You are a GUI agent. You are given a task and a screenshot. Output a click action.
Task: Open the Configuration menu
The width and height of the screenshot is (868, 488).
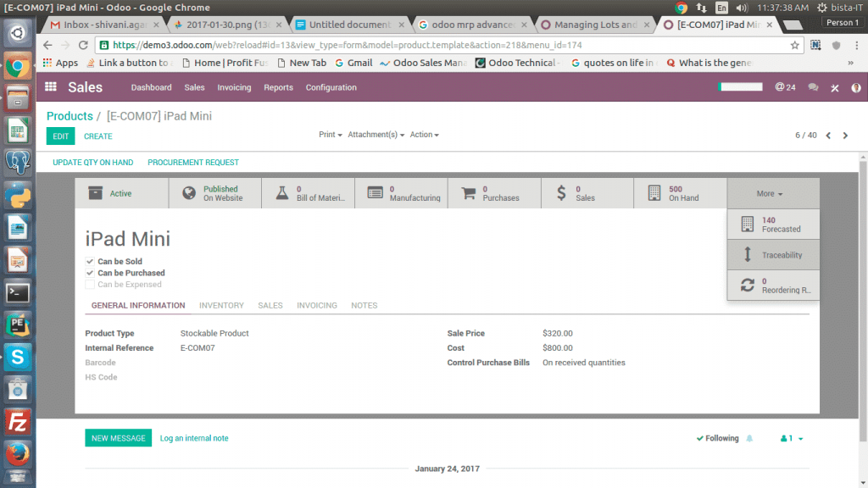click(331, 87)
